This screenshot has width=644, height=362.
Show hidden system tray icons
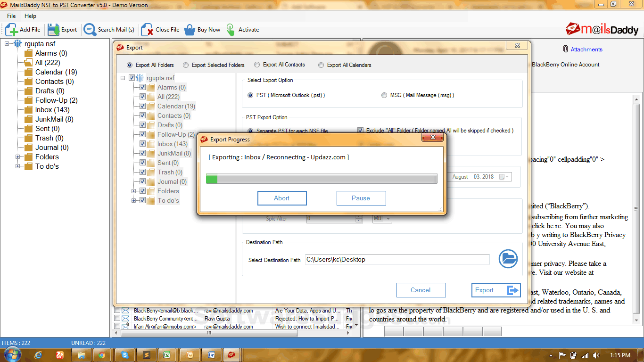pyautogui.click(x=551, y=355)
